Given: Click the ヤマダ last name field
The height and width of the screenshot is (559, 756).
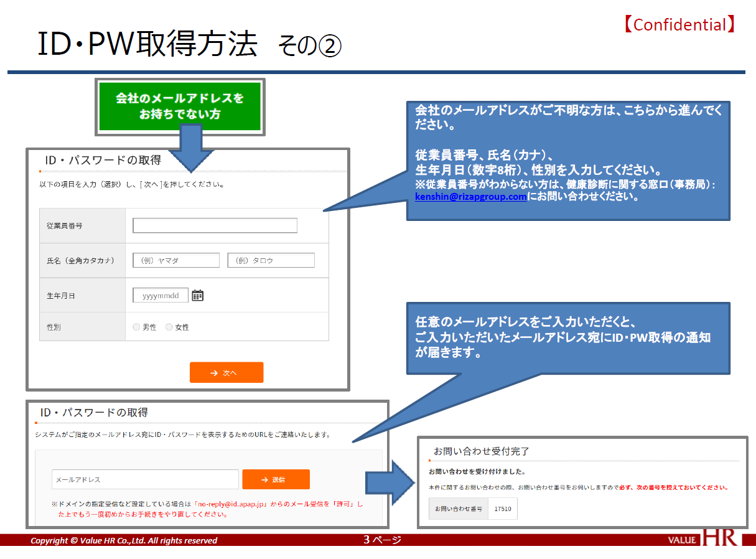Looking at the screenshot, I should [x=176, y=260].
